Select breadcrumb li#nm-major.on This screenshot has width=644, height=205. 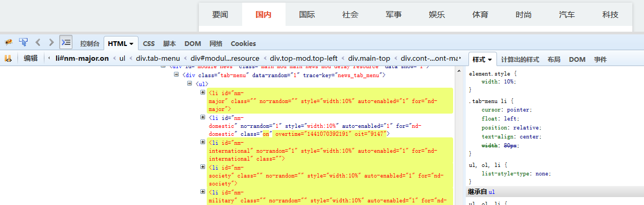(x=82, y=59)
